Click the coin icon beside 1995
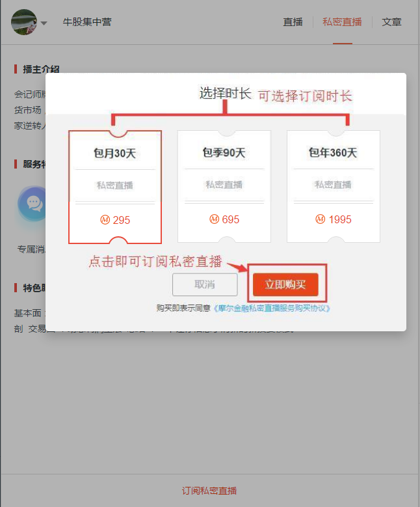This screenshot has width=420, height=507. click(320, 219)
